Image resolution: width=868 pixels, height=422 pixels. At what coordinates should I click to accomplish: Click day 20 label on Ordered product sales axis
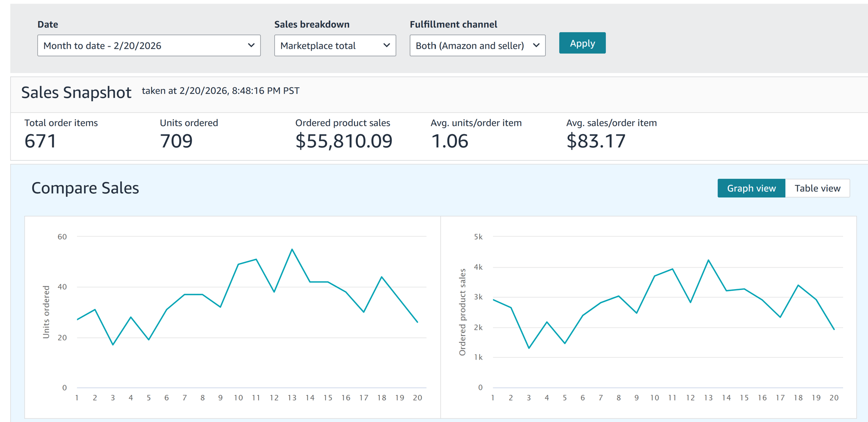pos(834,398)
